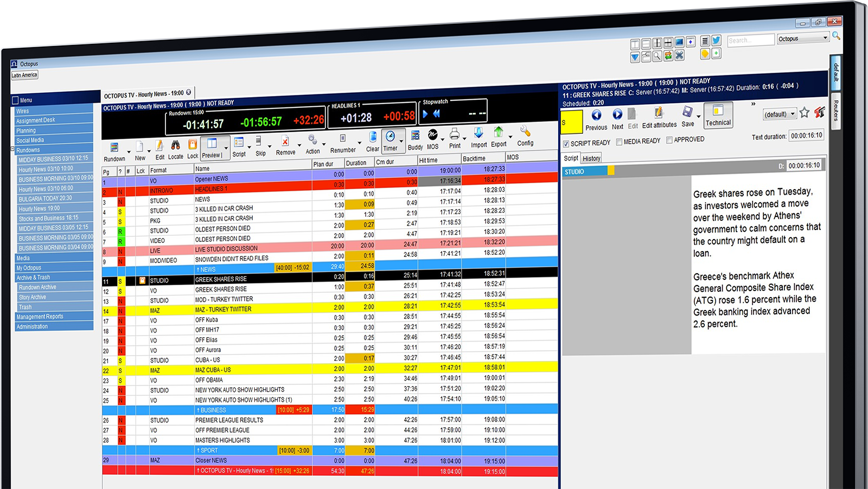Toggle the Menu checkbox in sidebar

point(16,100)
